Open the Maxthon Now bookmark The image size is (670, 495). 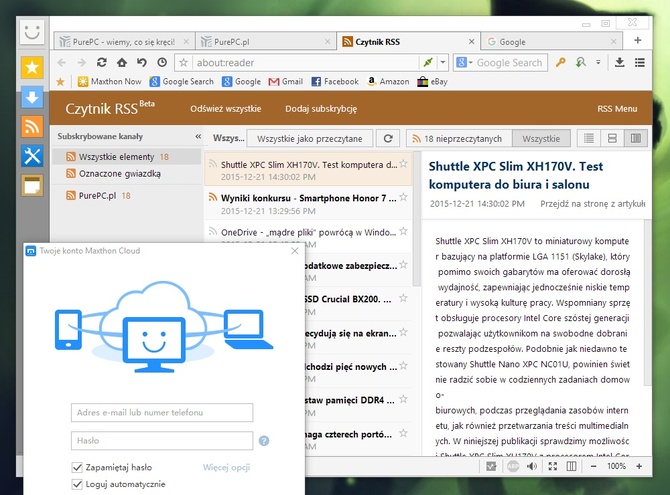point(109,82)
